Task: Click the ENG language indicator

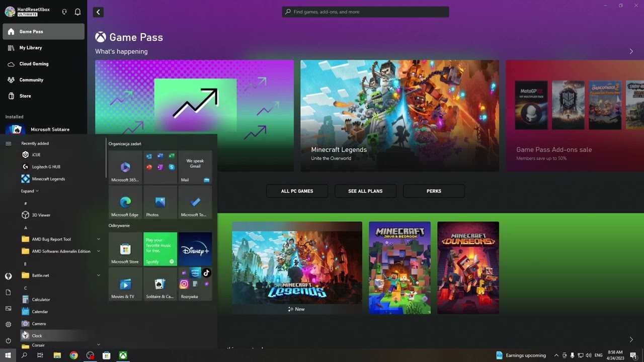Action: (598, 355)
